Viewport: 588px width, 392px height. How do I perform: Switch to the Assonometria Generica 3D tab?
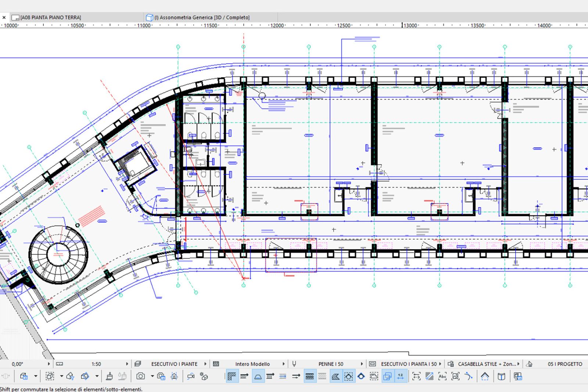(198, 17)
